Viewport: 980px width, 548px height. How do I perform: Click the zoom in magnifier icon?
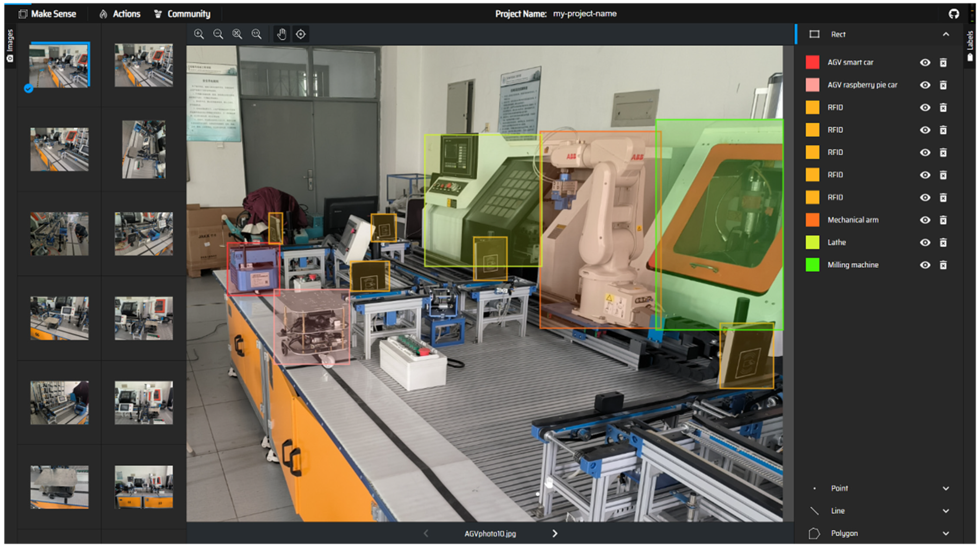click(x=199, y=34)
